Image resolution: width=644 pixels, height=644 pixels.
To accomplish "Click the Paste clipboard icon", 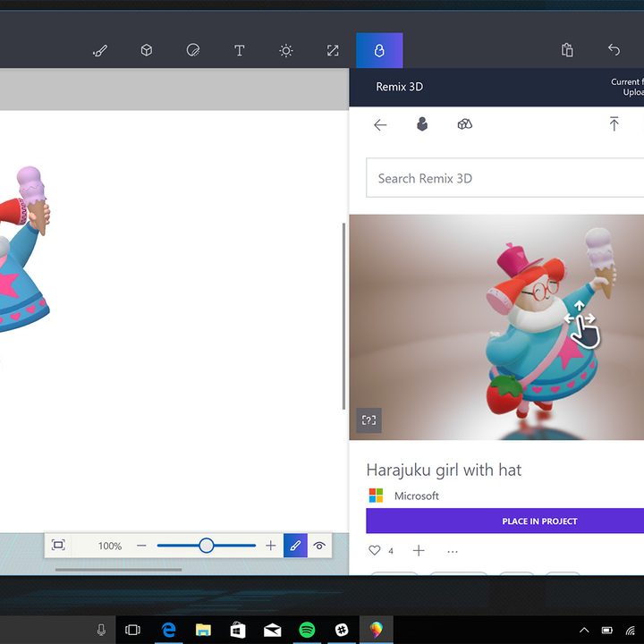I will [x=567, y=50].
